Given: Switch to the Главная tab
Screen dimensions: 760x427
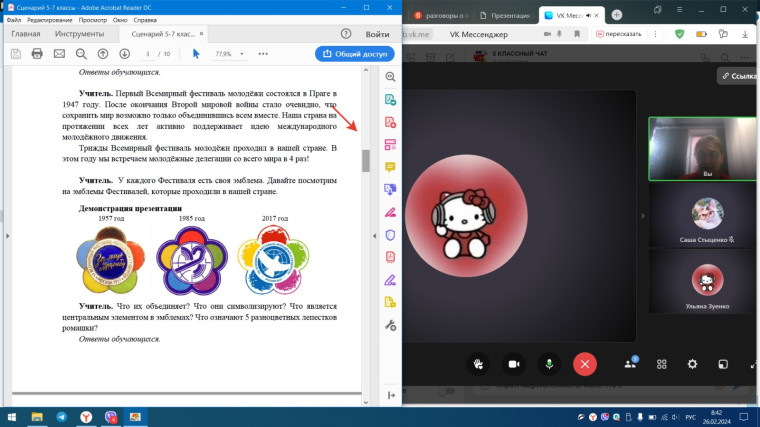Looking at the screenshot, I should pos(26,34).
